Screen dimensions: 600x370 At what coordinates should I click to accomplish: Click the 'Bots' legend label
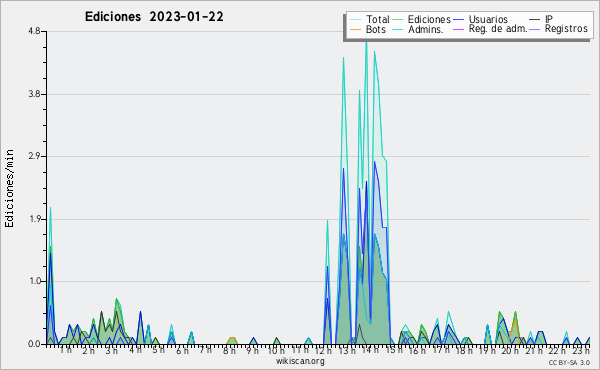[376, 29]
